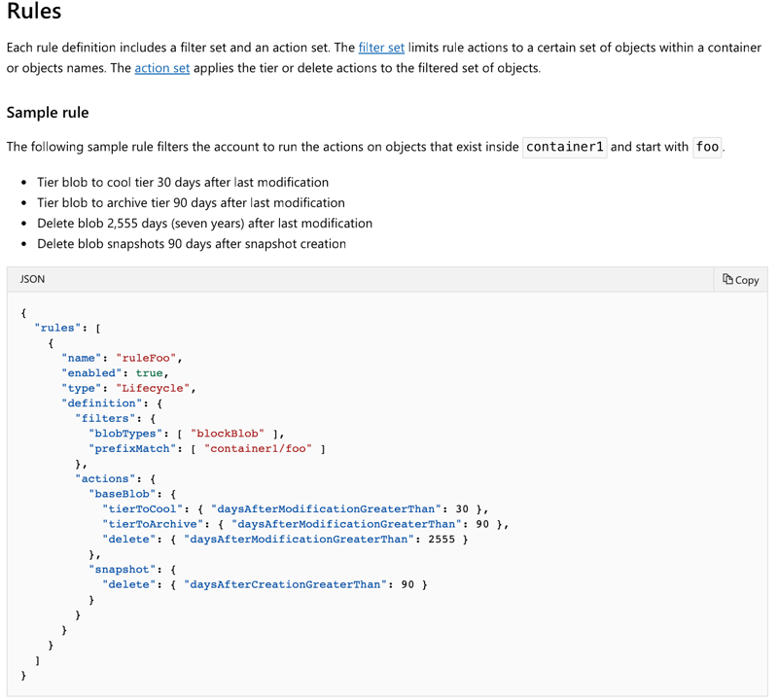The width and height of the screenshot is (778, 700).
Task: Click the "enabled" key in the JSON
Action: (x=91, y=373)
